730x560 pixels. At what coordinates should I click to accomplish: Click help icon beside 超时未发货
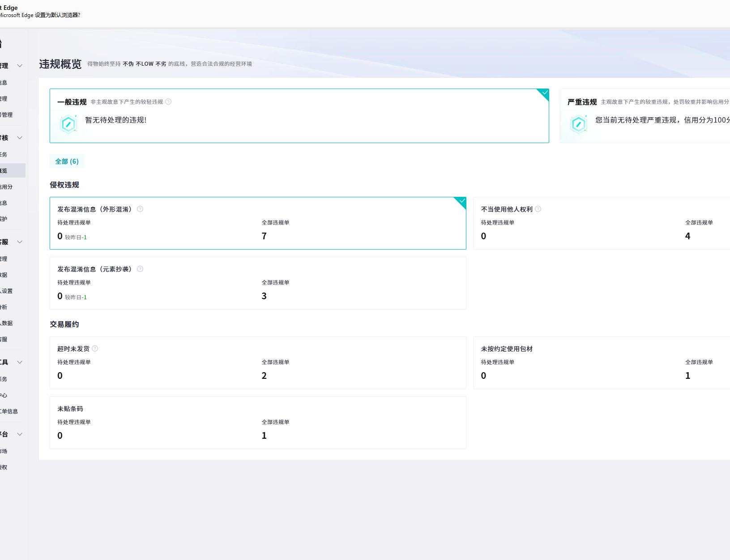pyautogui.click(x=95, y=348)
